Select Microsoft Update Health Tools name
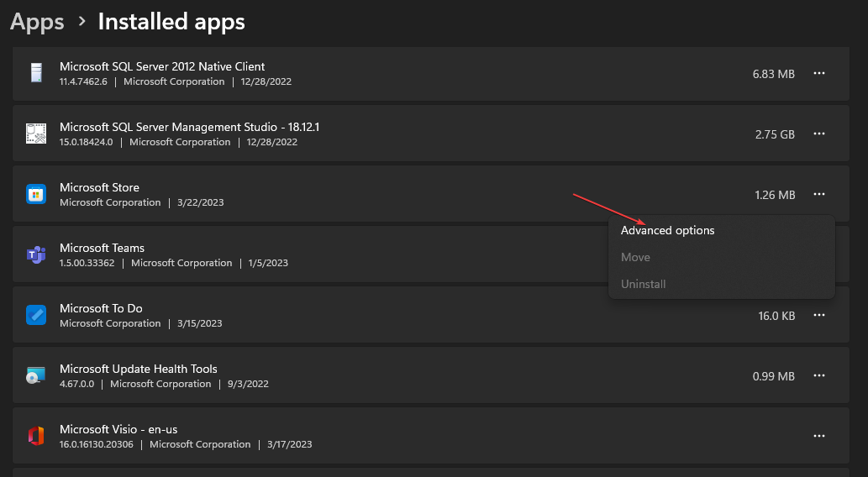The height and width of the screenshot is (477, 868). tap(139, 369)
